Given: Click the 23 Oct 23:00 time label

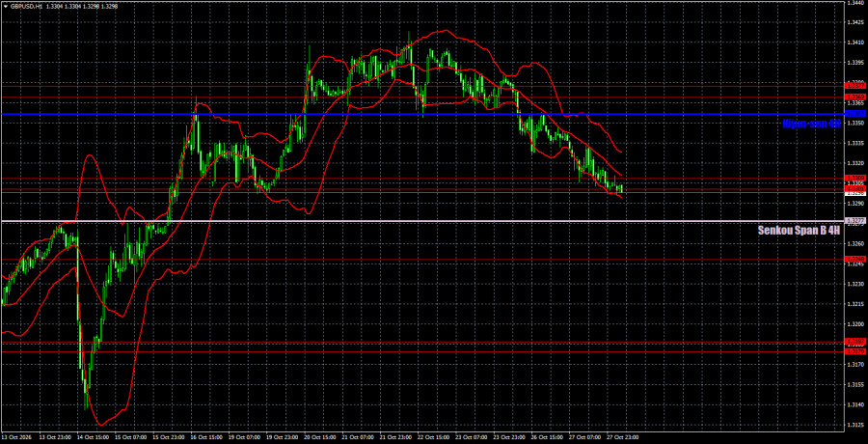Looking at the screenshot, I should [507, 438].
